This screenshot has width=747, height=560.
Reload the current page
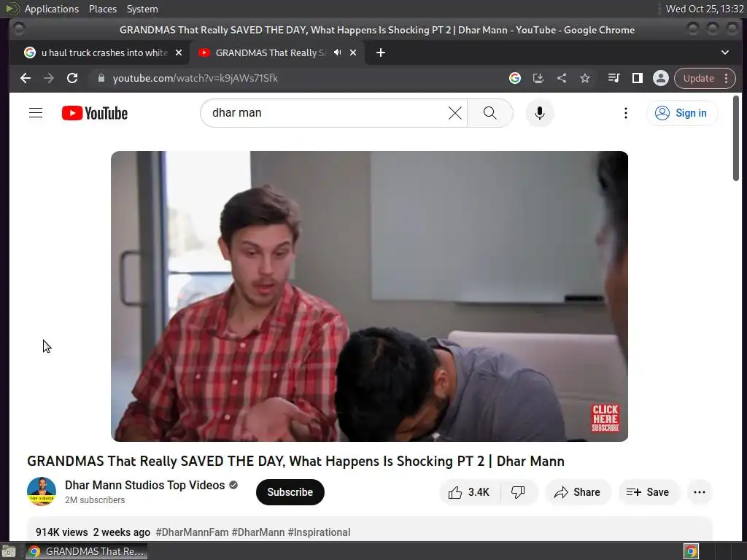point(72,78)
